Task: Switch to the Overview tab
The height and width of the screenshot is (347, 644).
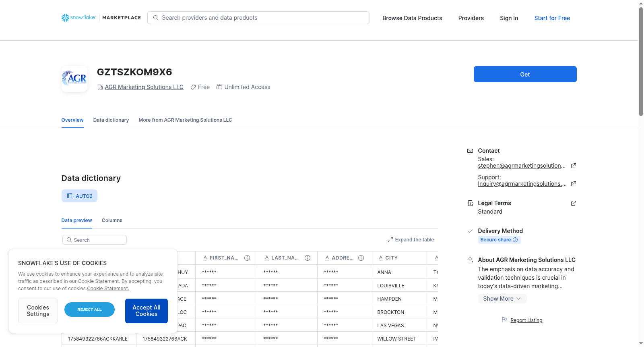Action: pyautogui.click(x=72, y=120)
